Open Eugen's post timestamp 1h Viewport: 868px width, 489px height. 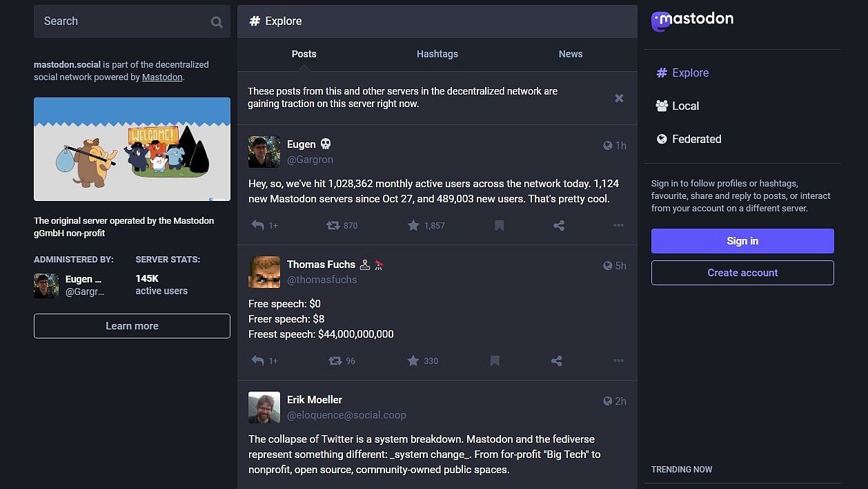(615, 146)
